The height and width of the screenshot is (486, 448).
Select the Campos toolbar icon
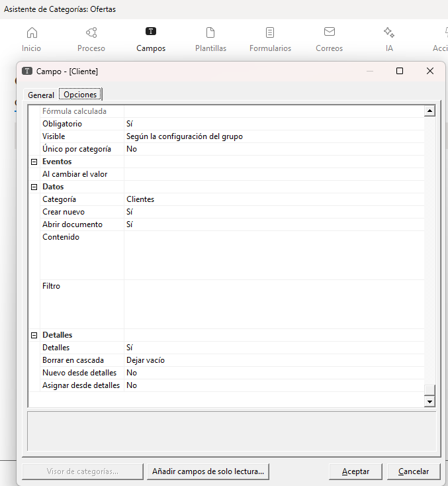point(151,32)
